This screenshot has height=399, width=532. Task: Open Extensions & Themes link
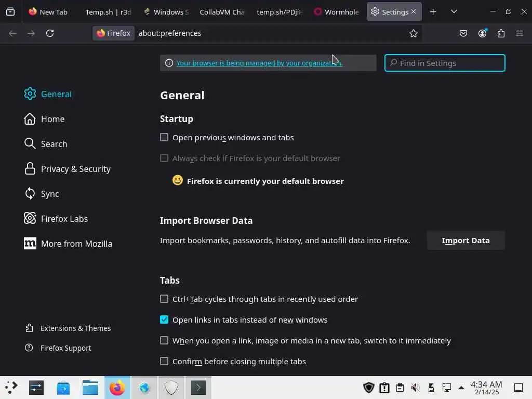click(68, 328)
